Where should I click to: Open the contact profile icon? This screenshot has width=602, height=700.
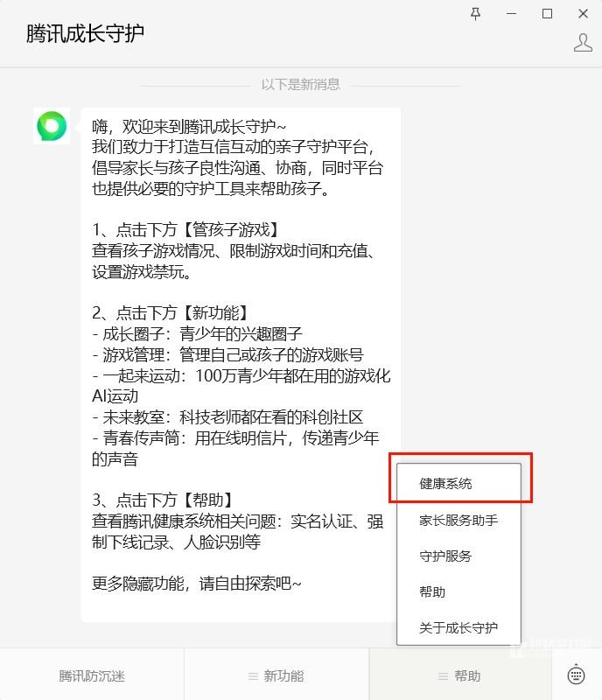click(x=583, y=43)
